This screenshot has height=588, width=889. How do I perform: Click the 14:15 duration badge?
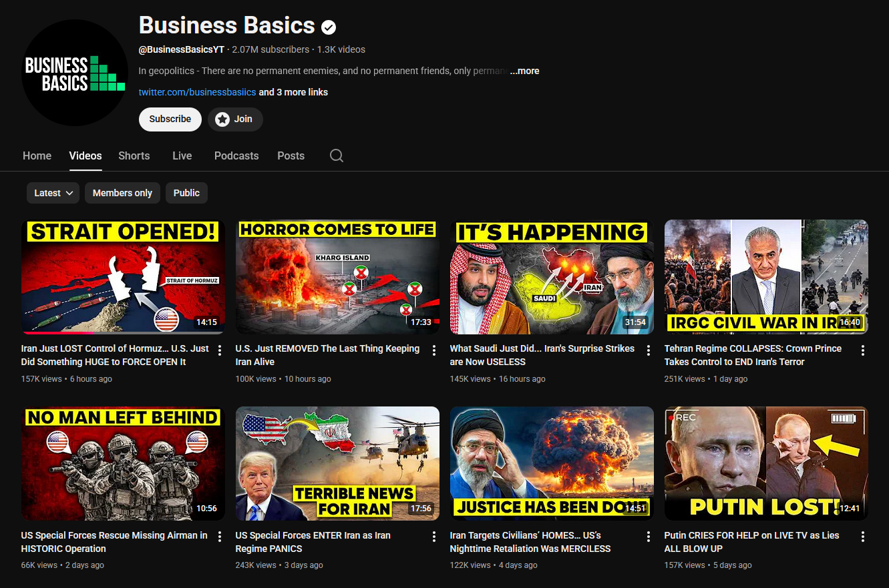(x=206, y=322)
